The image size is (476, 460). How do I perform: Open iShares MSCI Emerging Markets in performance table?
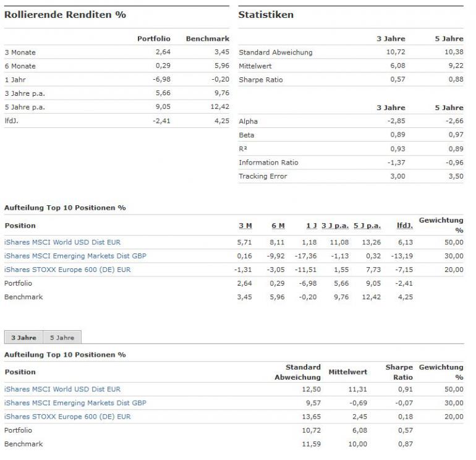75,256
